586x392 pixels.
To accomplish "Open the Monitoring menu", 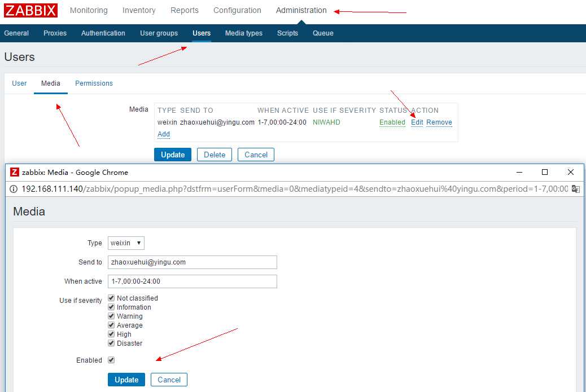I will click(x=89, y=11).
